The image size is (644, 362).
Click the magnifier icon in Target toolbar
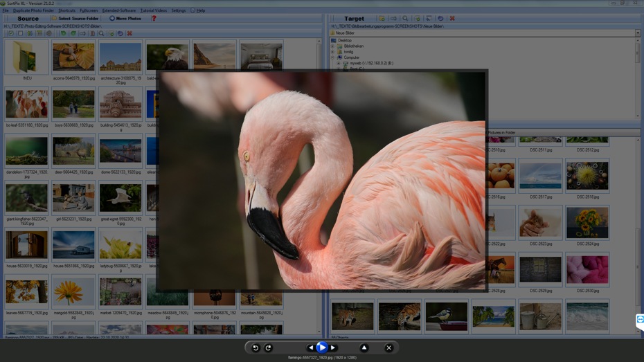pos(405,19)
